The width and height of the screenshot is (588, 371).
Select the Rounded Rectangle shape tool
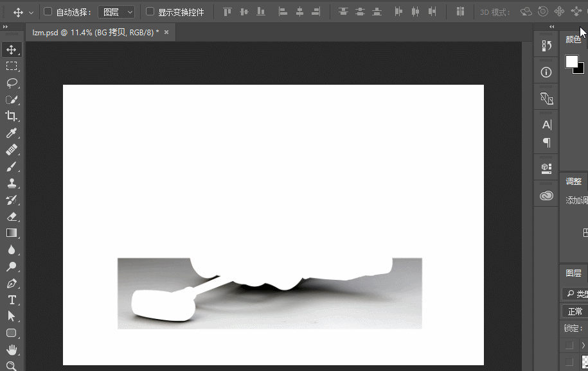click(x=12, y=333)
